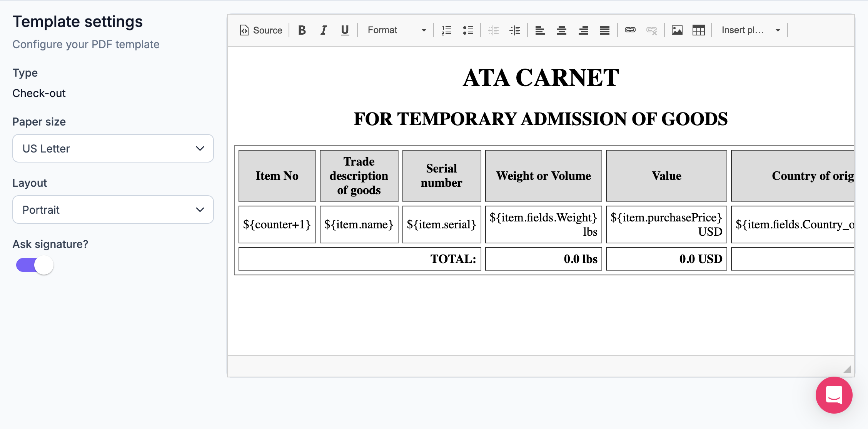Click the ${item.purchasePrice} USD cell
The image size is (868, 429).
tap(666, 225)
